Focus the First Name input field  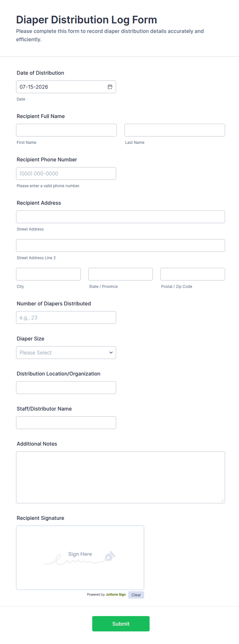pyautogui.click(x=66, y=130)
